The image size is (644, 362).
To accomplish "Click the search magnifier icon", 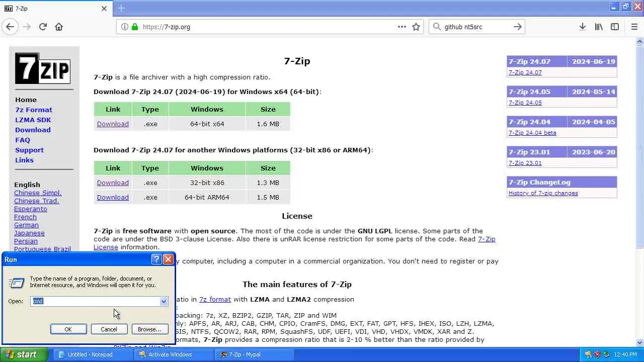I will click(x=437, y=27).
